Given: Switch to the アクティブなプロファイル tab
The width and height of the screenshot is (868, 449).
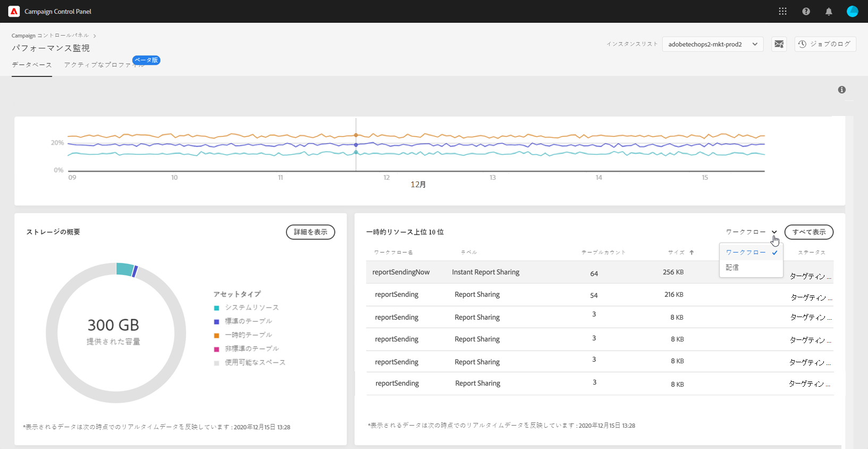Looking at the screenshot, I should tap(104, 65).
